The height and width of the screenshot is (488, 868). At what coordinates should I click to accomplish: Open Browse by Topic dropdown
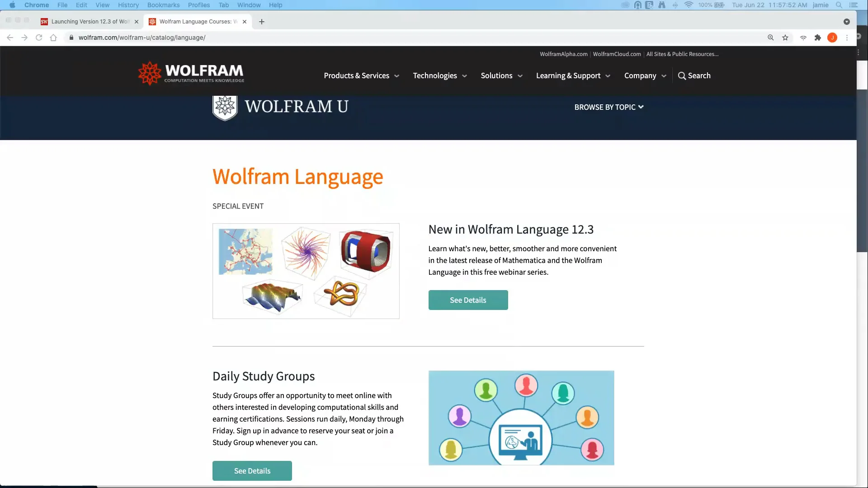(609, 107)
